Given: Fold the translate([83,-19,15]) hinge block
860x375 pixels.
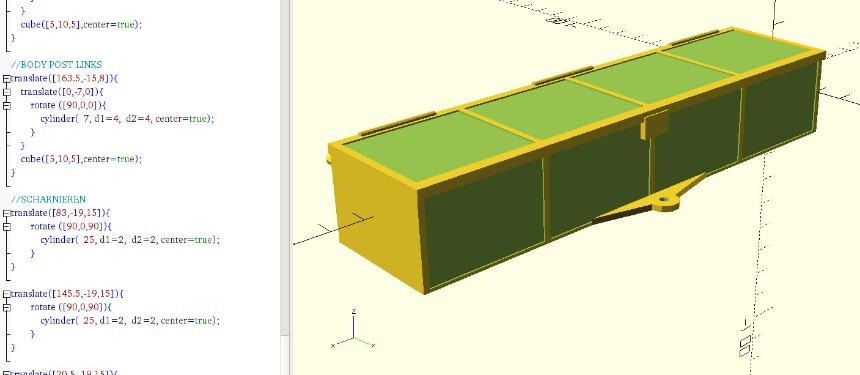Looking at the screenshot, I should pyautogui.click(x=7, y=213).
